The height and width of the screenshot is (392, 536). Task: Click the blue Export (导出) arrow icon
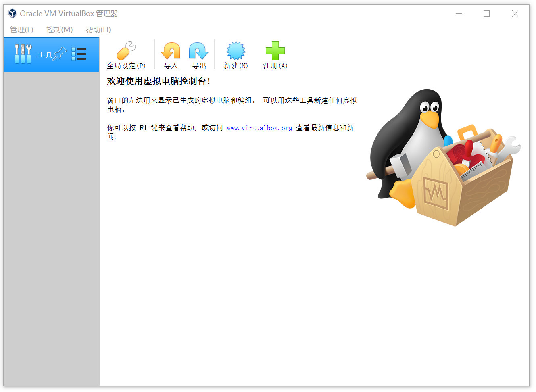pos(199,50)
